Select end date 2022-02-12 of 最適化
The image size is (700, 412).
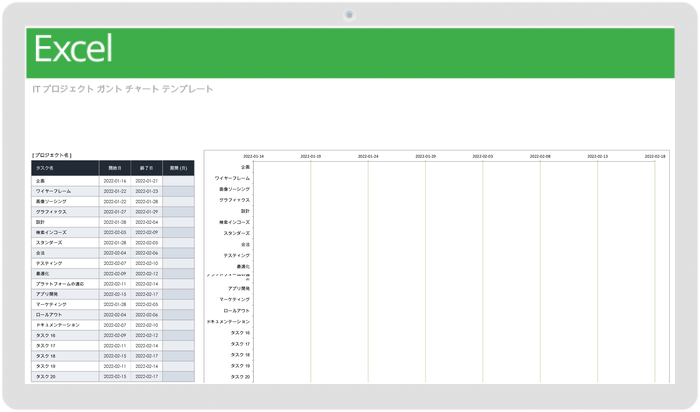(x=146, y=274)
